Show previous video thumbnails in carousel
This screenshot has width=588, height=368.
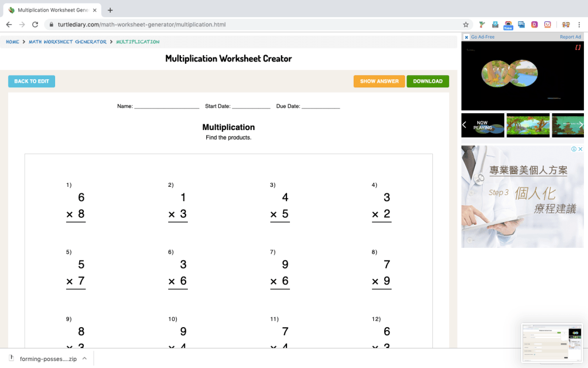coord(465,125)
